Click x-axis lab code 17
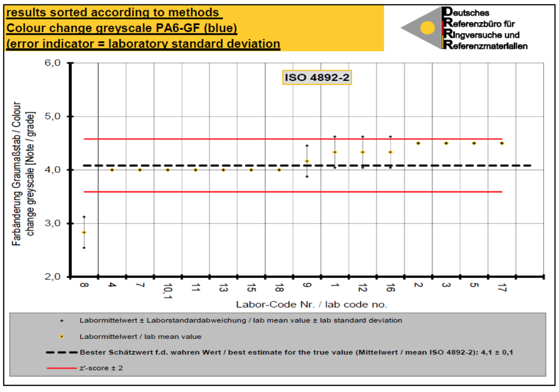 point(502,288)
